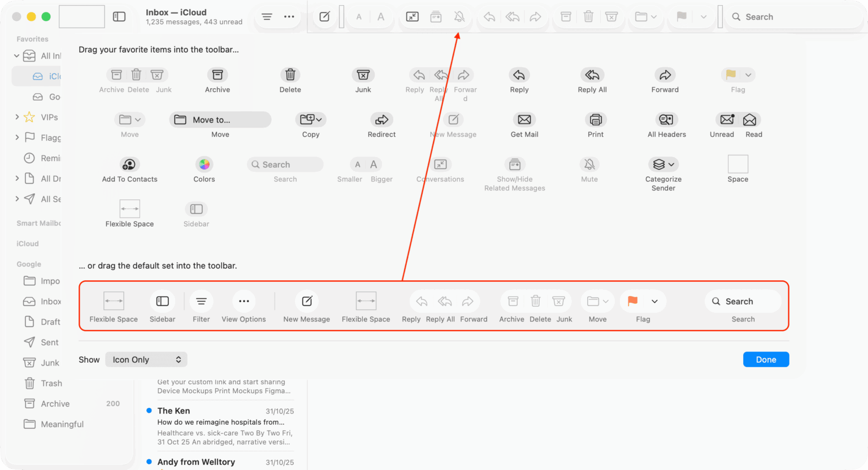Click the Read open-envelope icon
The width and height of the screenshot is (868, 470).
click(750, 120)
